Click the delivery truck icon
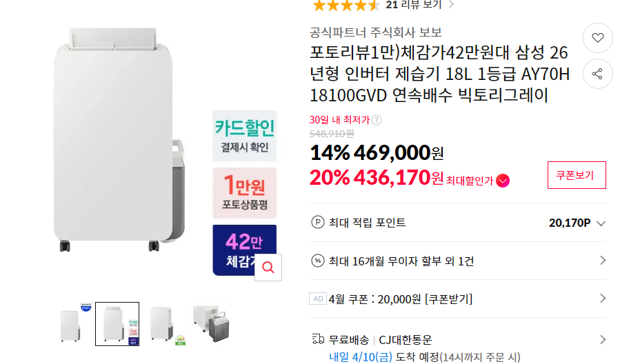 coord(318,339)
